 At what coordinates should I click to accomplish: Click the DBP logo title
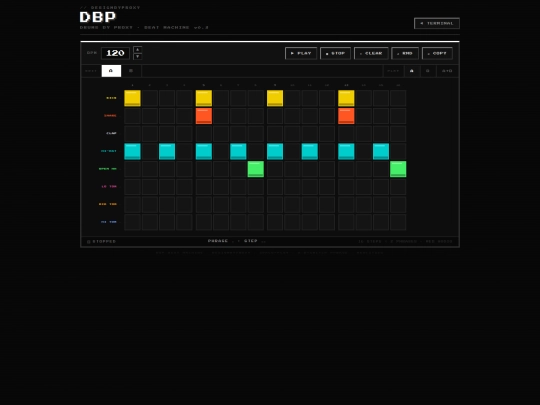pyautogui.click(x=98, y=17)
